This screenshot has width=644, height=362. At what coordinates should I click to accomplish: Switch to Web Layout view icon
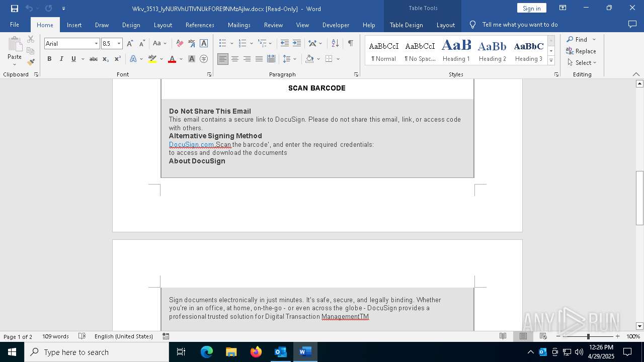(543, 336)
